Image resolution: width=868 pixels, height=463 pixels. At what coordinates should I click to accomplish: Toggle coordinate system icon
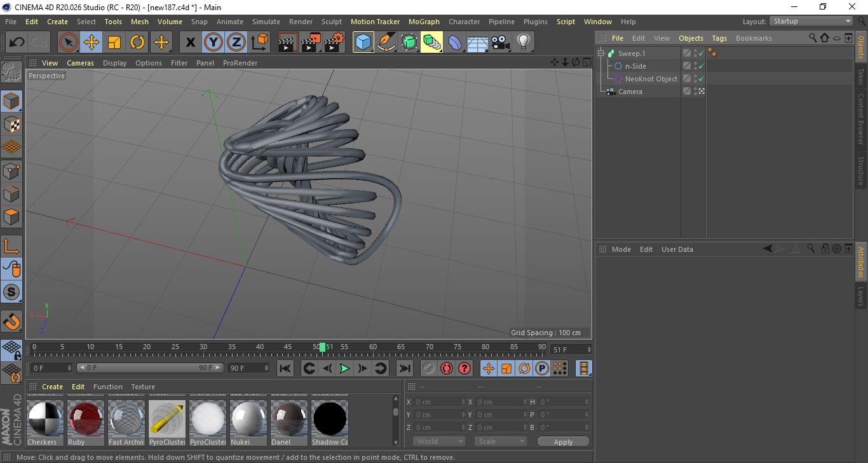259,43
